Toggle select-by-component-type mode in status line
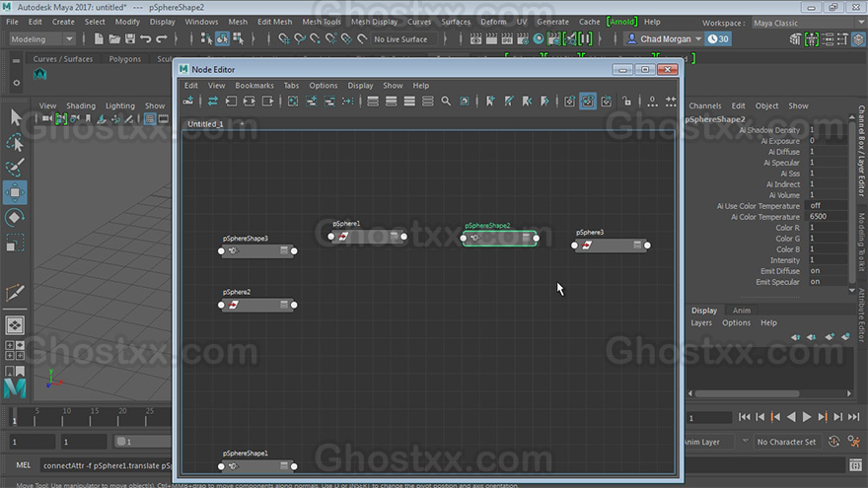This screenshot has height=488, width=868. (238, 38)
